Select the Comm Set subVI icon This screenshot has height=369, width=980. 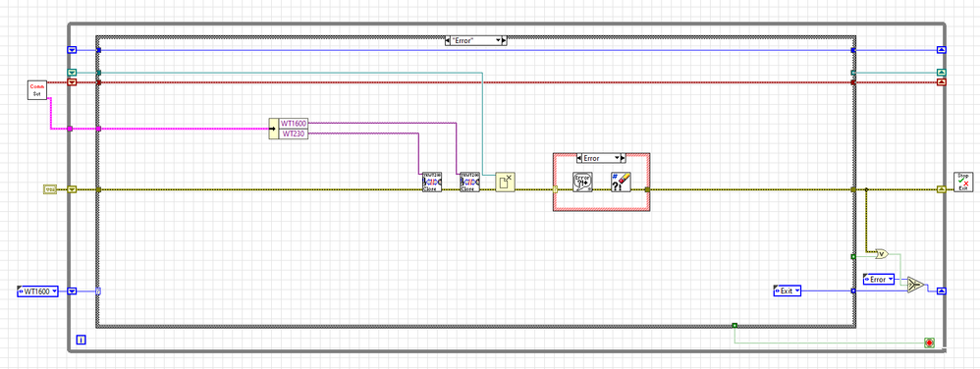click(37, 90)
